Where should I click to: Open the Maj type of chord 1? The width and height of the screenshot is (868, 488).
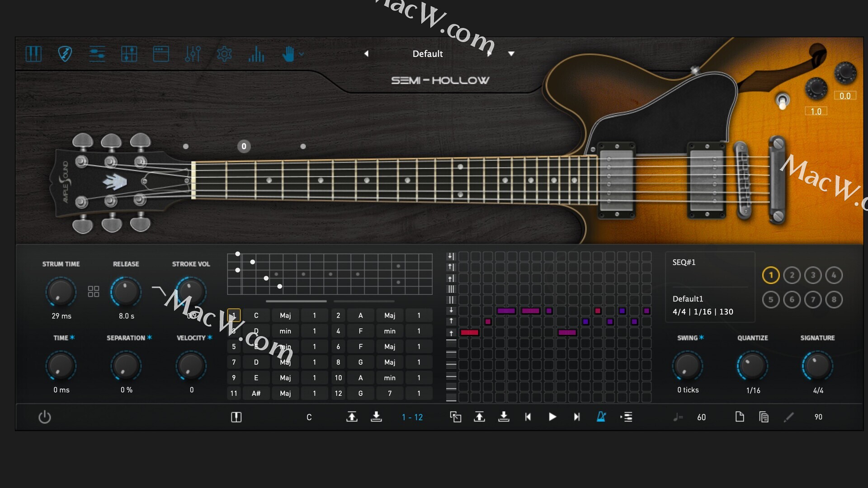tap(285, 315)
